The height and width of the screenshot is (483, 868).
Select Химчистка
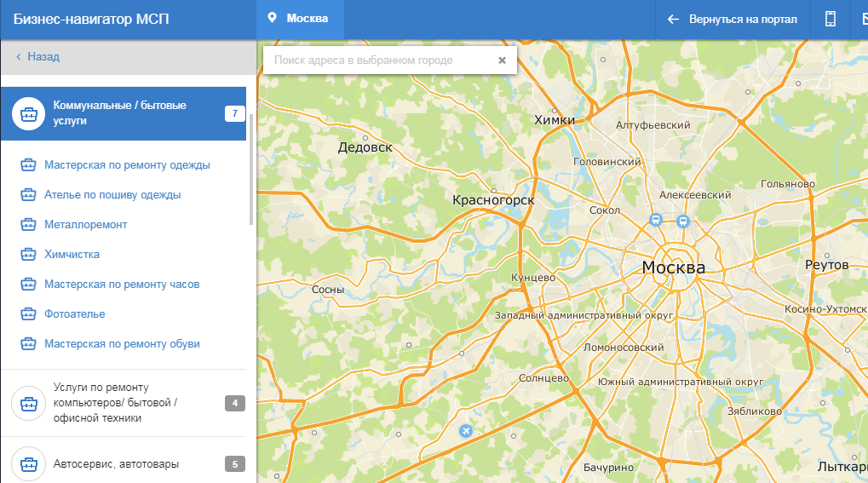pos(72,255)
